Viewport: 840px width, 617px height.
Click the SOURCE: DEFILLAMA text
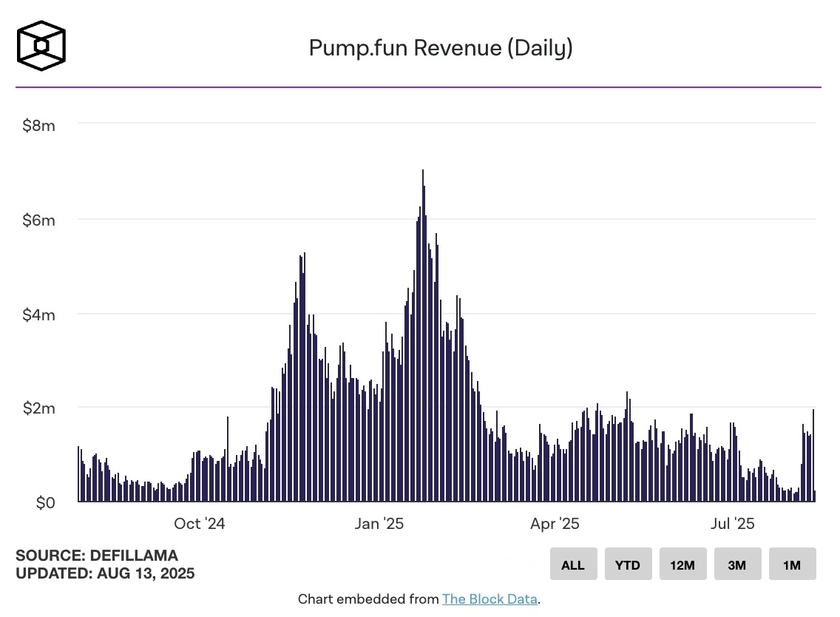[x=96, y=556]
